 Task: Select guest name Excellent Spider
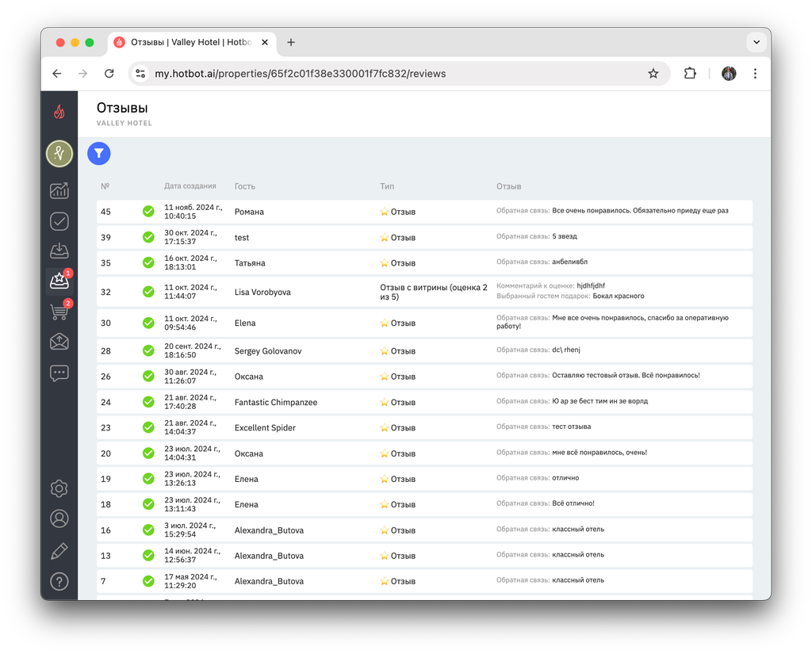tap(265, 427)
